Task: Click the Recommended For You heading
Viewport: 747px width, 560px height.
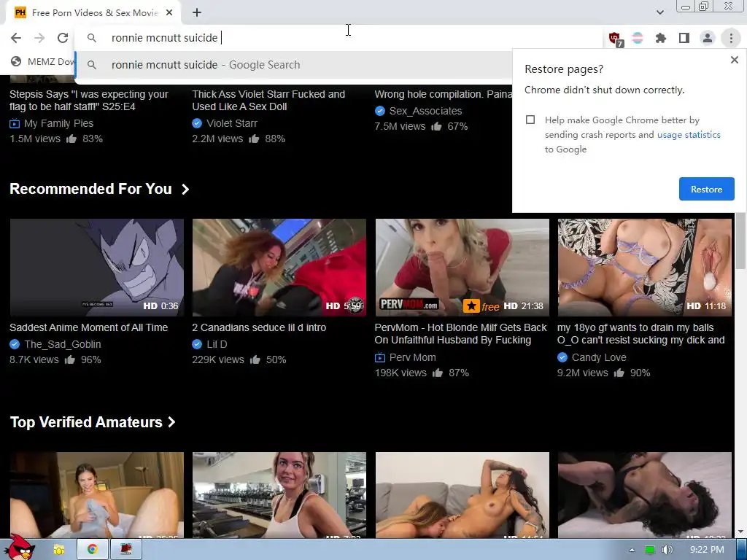Action: coord(90,189)
